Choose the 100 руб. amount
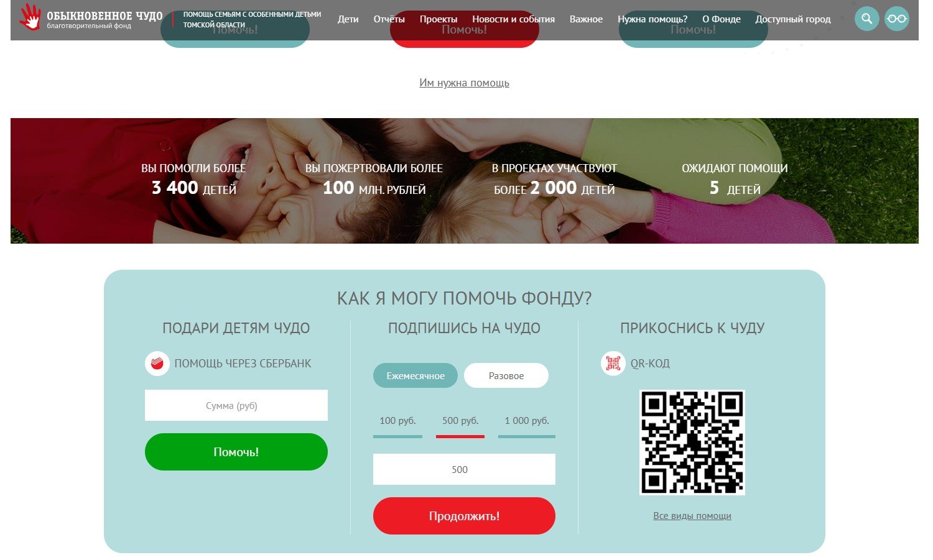Image resolution: width=933 pixels, height=560 pixels. pos(397,421)
